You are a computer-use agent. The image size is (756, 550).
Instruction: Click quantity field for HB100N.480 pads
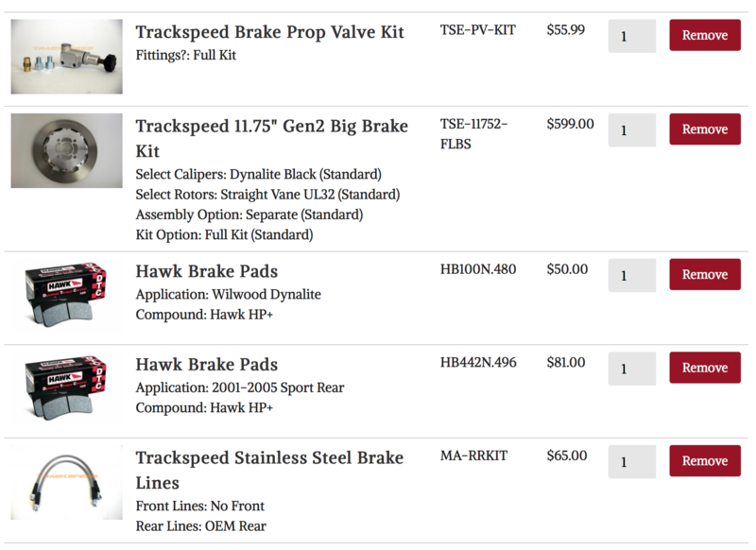tap(631, 276)
